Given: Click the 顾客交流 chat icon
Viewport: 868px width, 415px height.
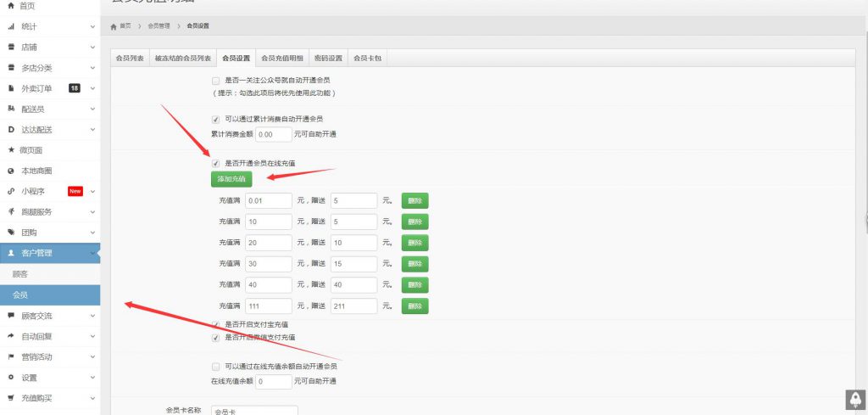Looking at the screenshot, I should (x=10, y=316).
